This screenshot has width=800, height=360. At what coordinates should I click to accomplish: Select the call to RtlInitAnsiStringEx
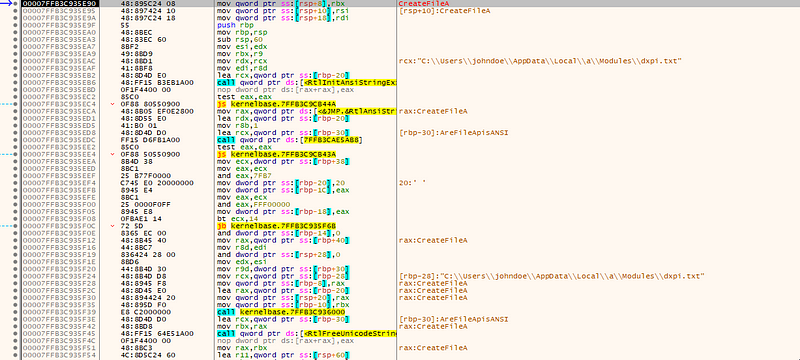point(306,82)
